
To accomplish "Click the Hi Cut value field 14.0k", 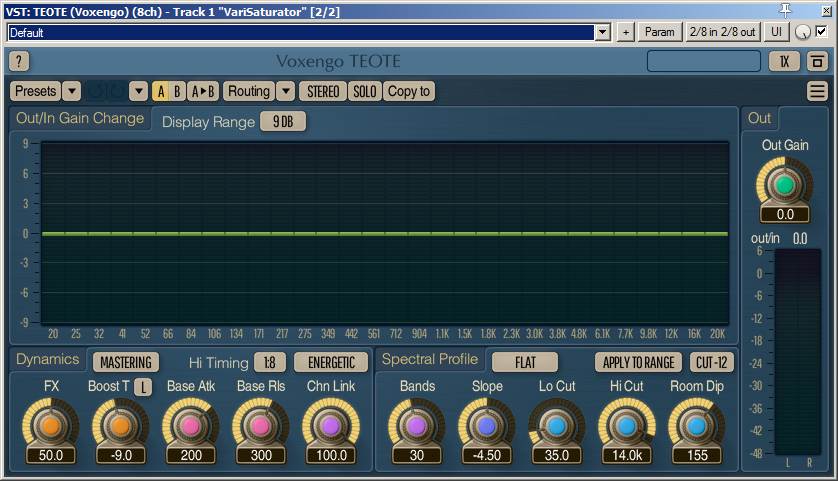I will [x=627, y=455].
